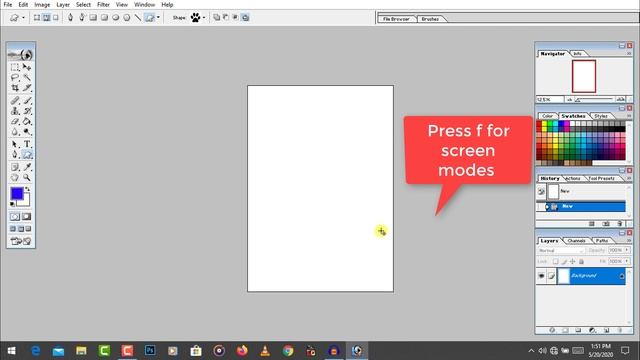The height and width of the screenshot is (360, 640).
Task: Click the Navigator zoom percentage field
Action: coord(549,100)
